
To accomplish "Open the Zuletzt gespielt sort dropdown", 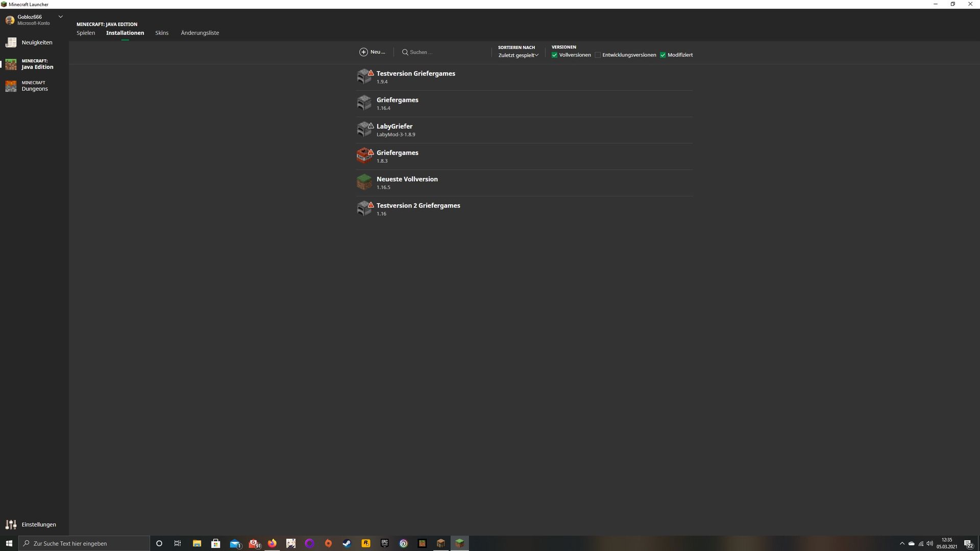I will (x=518, y=55).
